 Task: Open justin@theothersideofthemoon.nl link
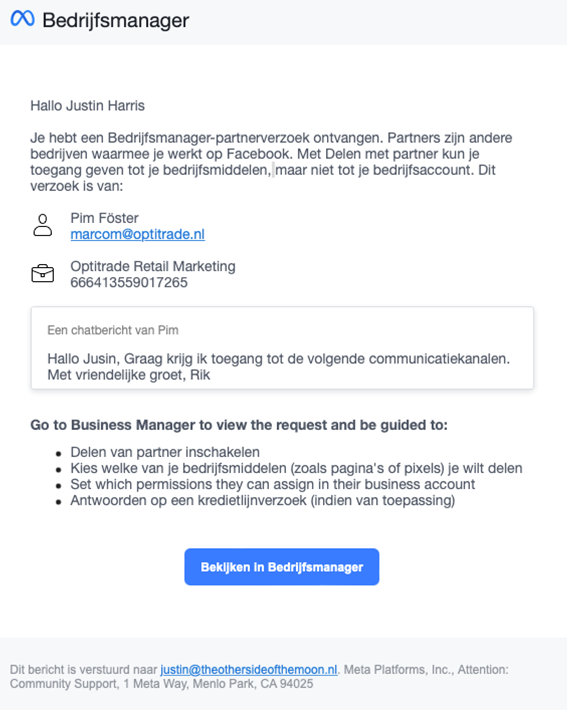coord(249,670)
